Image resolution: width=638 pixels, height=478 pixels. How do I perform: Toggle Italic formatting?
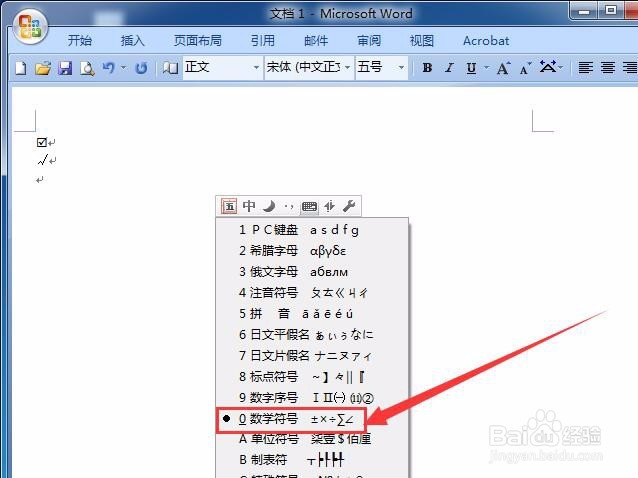449,68
